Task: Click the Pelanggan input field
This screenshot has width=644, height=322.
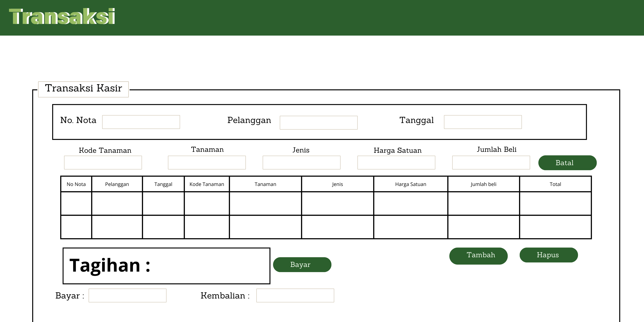Action: click(318, 123)
